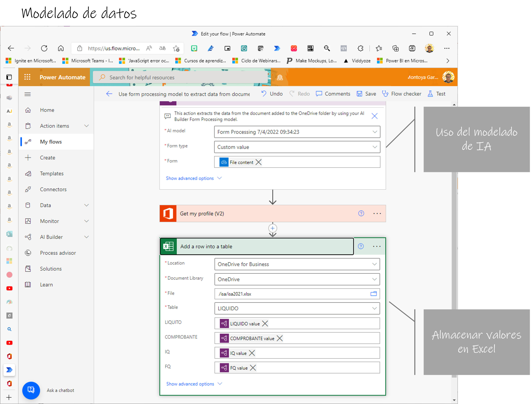The width and height of the screenshot is (532, 404).
Task: Open My flows in navigation
Action: 51,142
